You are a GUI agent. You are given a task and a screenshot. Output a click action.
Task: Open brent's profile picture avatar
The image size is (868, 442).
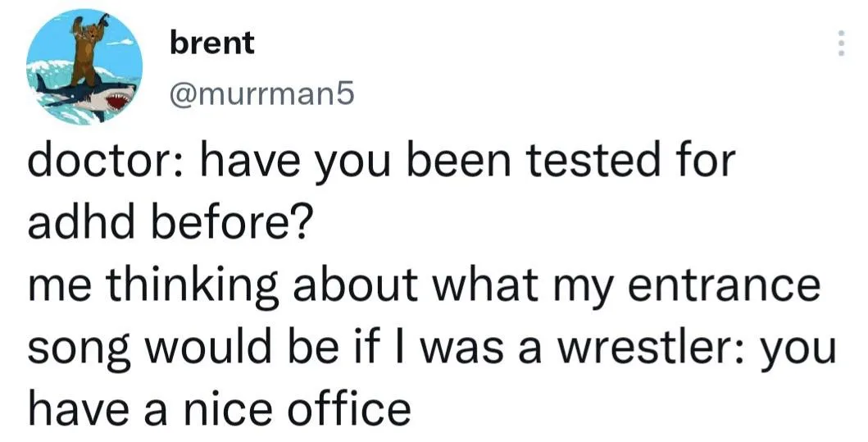click(x=84, y=67)
